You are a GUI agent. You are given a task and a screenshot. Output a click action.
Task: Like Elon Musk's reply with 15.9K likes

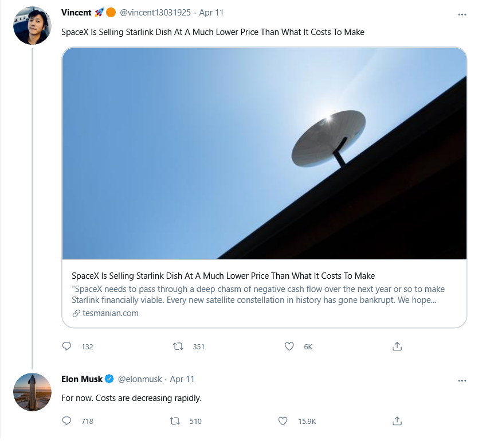click(283, 421)
